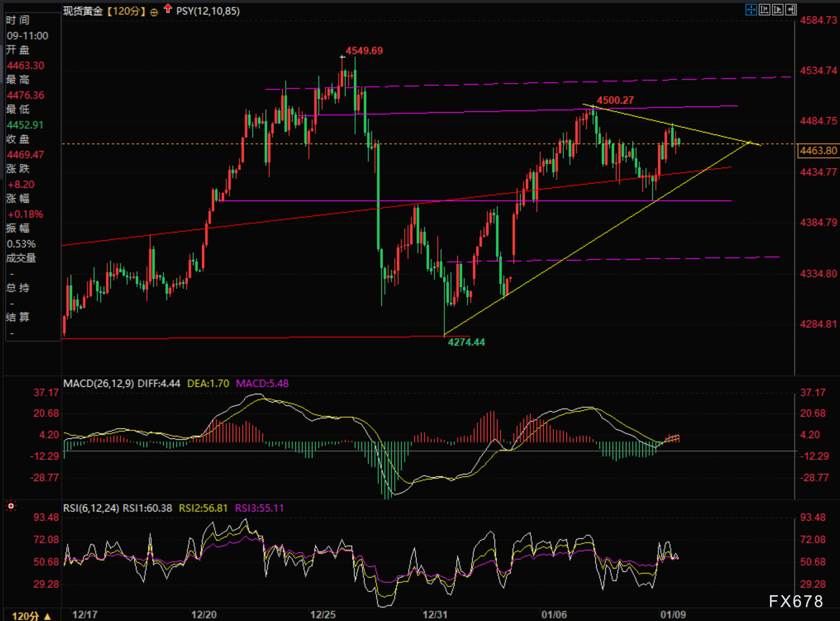Select the PSY(12,10,85) indicator label
The width and height of the screenshot is (840, 621).
pos(208,11)
